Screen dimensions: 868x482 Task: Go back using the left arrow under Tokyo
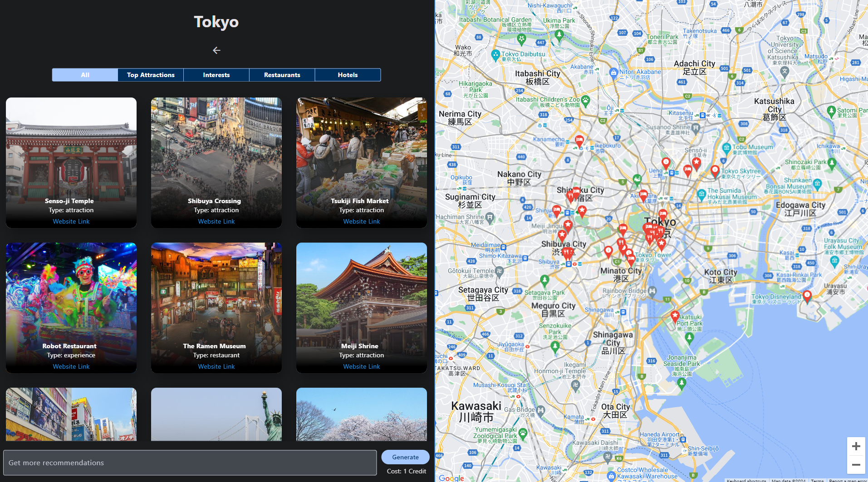pos(216,50)
